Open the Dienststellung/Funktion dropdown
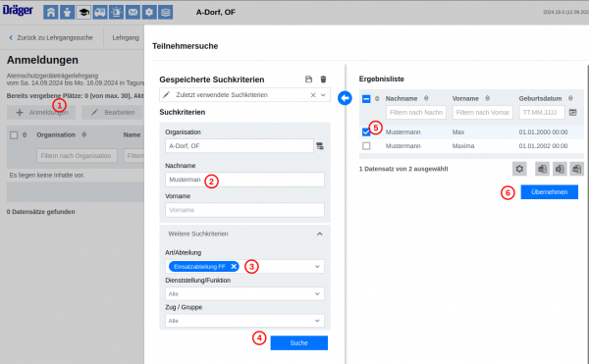 [244, 293]
